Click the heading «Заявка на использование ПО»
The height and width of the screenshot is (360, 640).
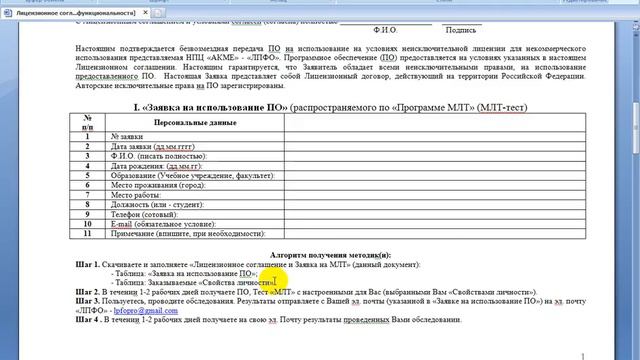pyautogui.click(x=215, y=107)
